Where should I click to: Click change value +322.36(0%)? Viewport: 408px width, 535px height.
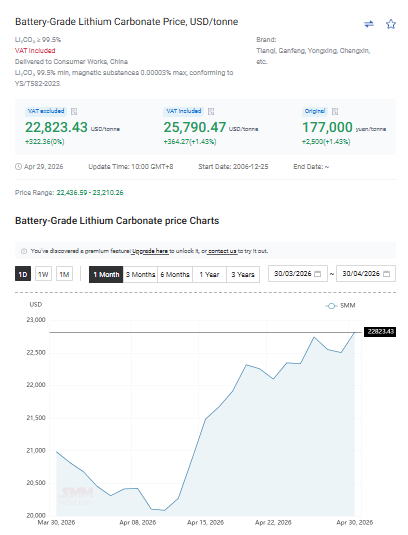point(45,142)
